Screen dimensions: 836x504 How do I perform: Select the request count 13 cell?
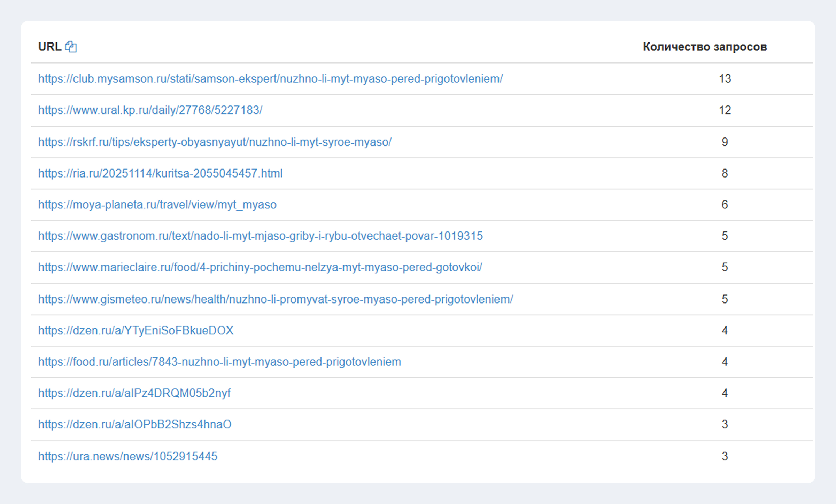(725, 79)
